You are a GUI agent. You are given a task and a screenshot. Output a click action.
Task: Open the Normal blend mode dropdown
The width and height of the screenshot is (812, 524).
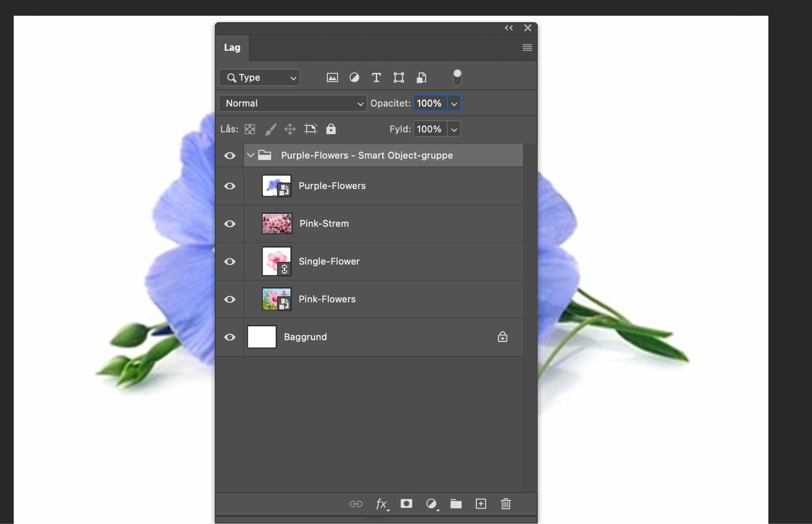pos(293,103)
